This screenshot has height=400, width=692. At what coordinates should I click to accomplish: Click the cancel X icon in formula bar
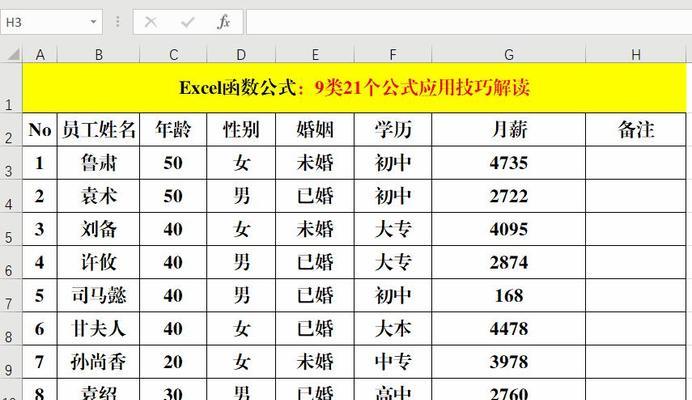pyautogui.click(x=150, y=22)
